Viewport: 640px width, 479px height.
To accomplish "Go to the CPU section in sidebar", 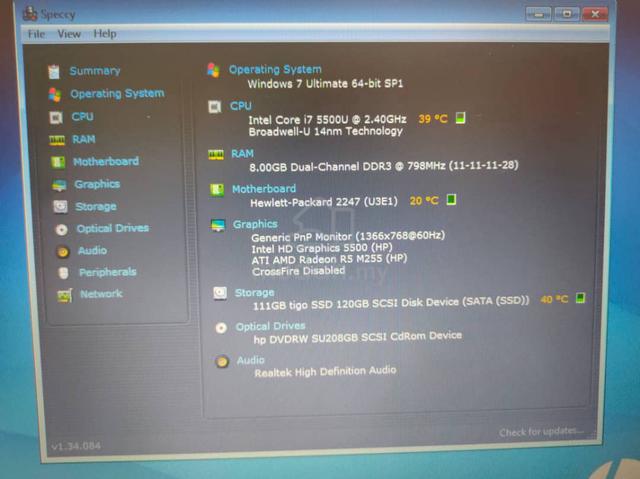I will tap(82, 117).
